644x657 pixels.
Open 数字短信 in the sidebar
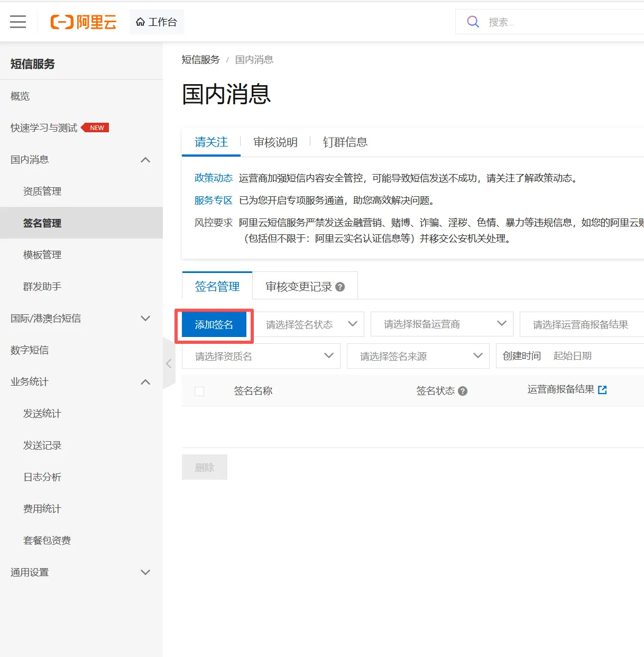[x=30, y=350]
